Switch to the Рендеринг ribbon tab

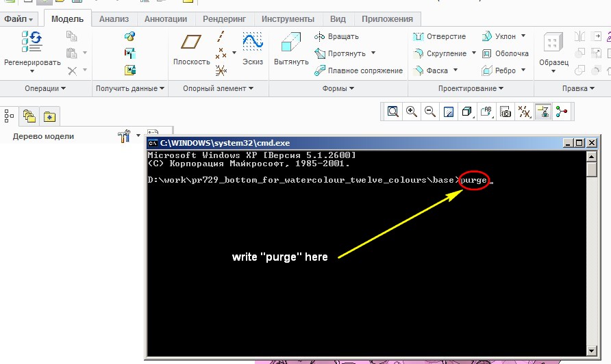coord(224,18)
